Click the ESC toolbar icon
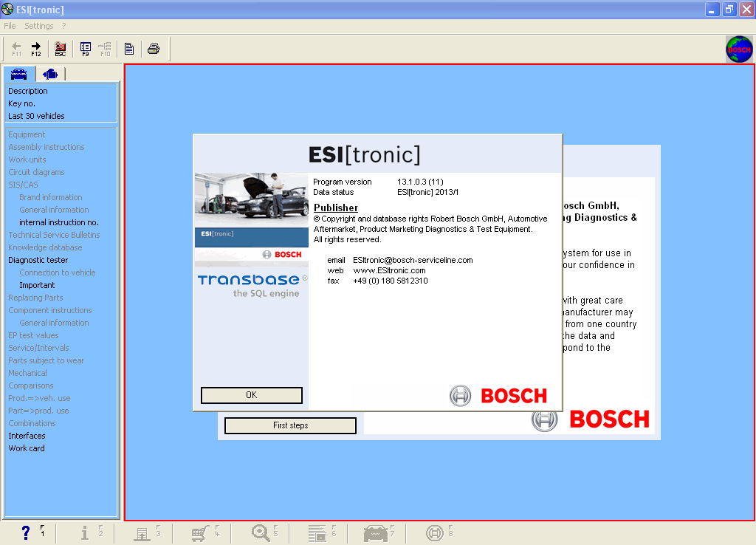 pos(61,49)
